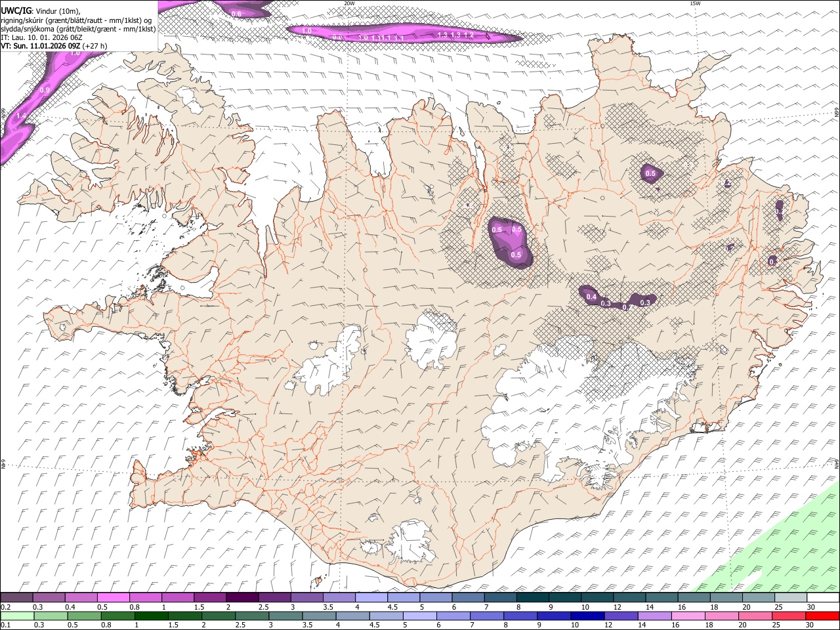The height and width of the screenshot is (630, 840).
Task: Select the dark teal 8 mm snow legend swatch
Action: [x=532, y=597]
